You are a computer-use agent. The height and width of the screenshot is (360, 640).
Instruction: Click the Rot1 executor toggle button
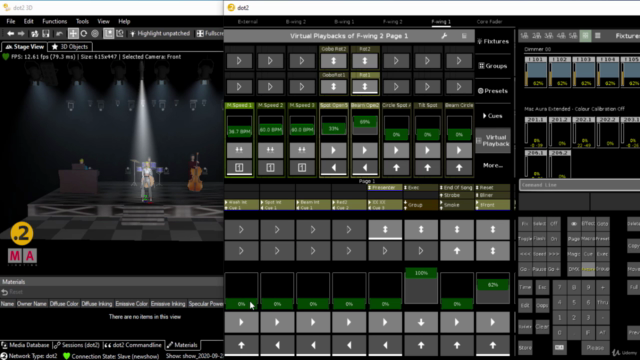click(x=365, y=87)
